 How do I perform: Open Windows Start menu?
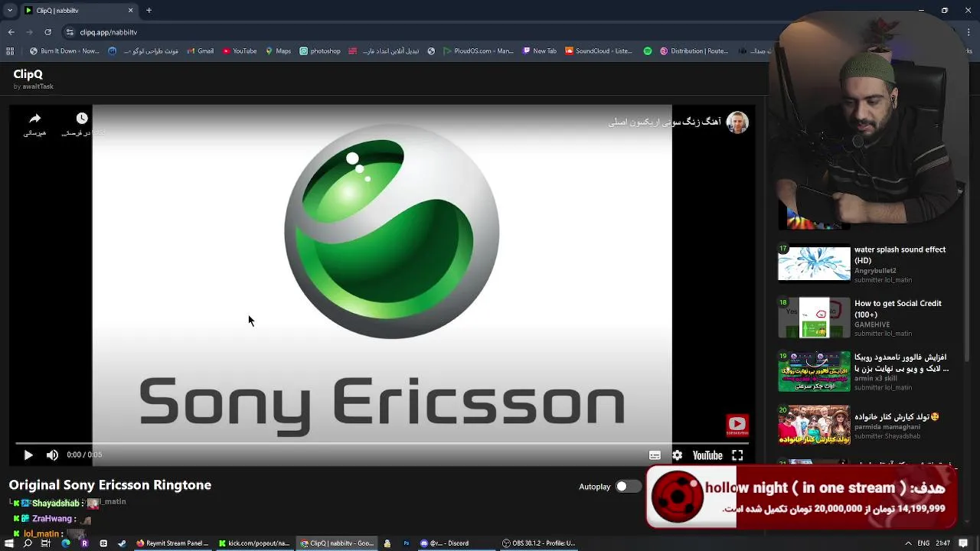(9, 543)
